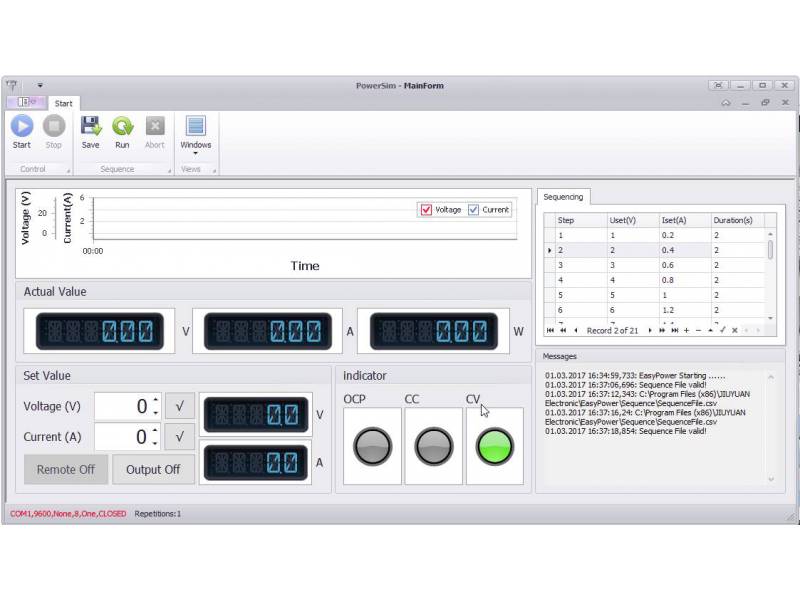The height and width of the screenshot is (600, 800).
Task: Open the Control group dialog launcher
Action: pos(68,170)
